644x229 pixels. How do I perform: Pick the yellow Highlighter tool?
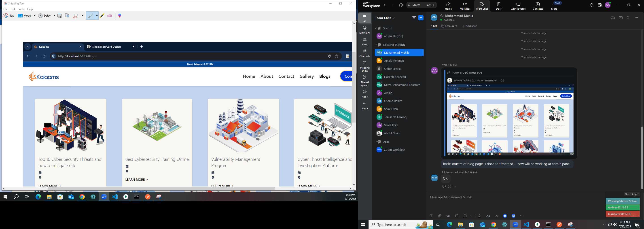(102, 16)
